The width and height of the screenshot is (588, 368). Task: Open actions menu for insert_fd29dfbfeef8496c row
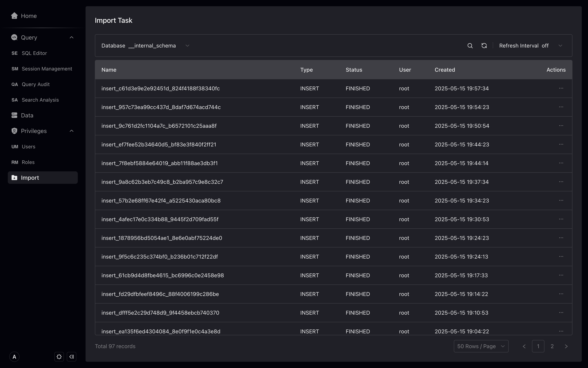[561, 294]
